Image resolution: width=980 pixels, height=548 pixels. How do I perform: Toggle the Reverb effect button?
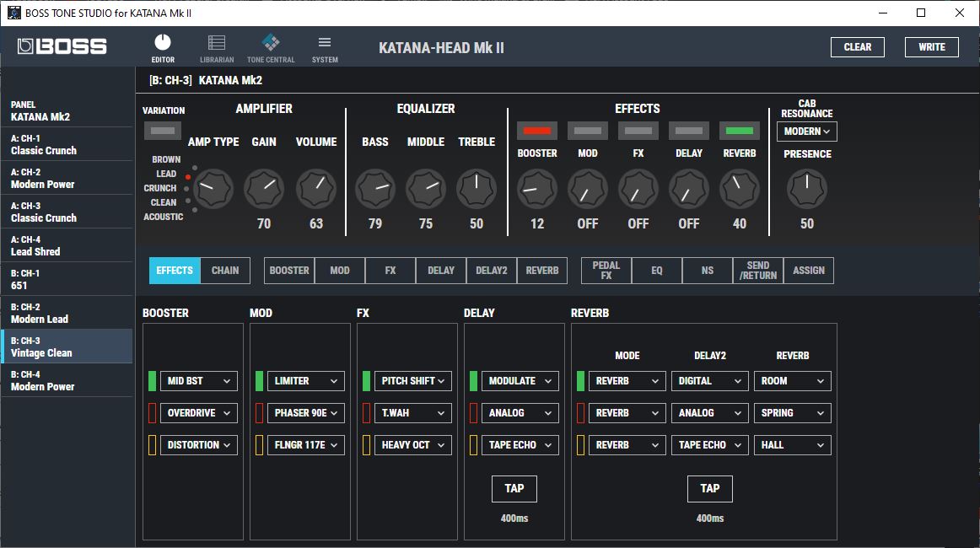coord(740,131)
